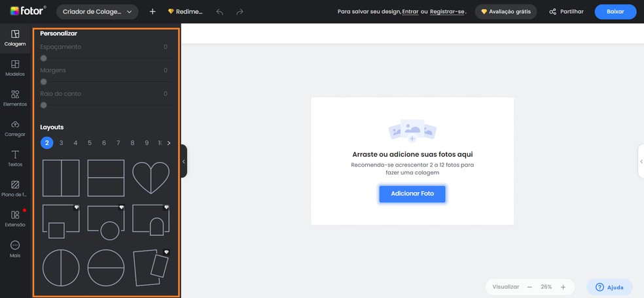Open the Colagem sidebar tab
The image size is (644, 298).
(x=15, y=38)
